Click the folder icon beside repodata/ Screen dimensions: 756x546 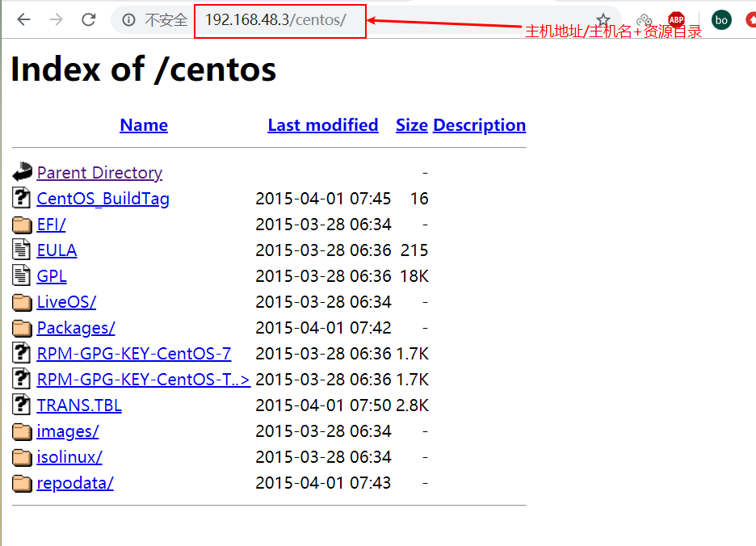22,483
